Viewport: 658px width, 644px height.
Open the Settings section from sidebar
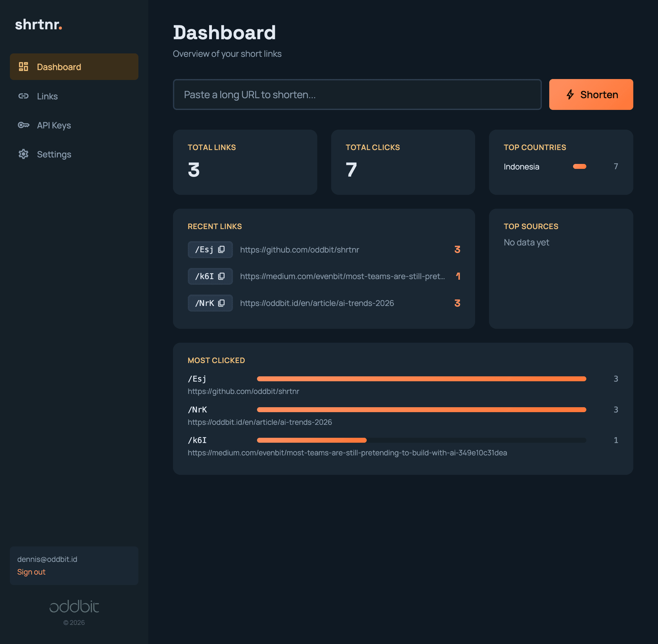[54, 154]
